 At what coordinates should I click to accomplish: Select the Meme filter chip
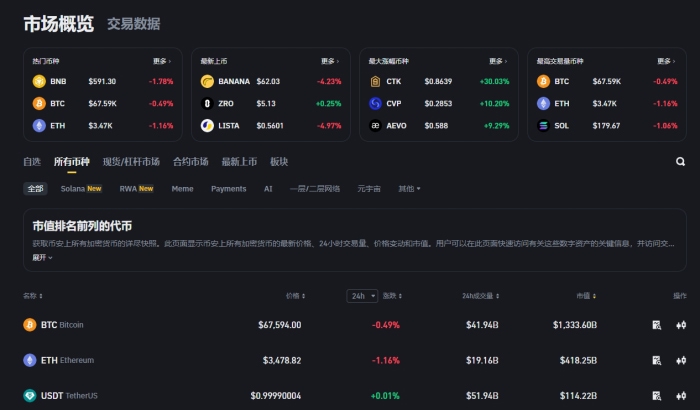pos(182,188)
